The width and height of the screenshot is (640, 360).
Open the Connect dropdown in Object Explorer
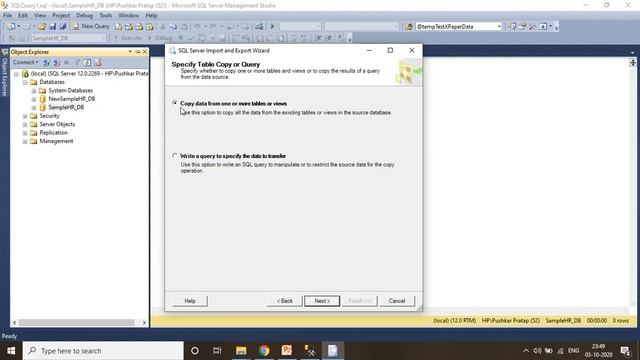(25, 62)
